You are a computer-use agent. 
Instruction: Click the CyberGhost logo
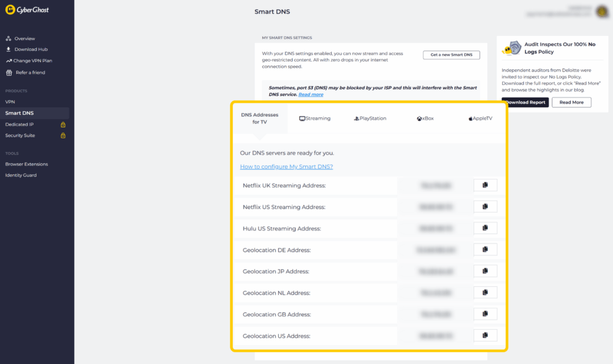click(28, 10)
